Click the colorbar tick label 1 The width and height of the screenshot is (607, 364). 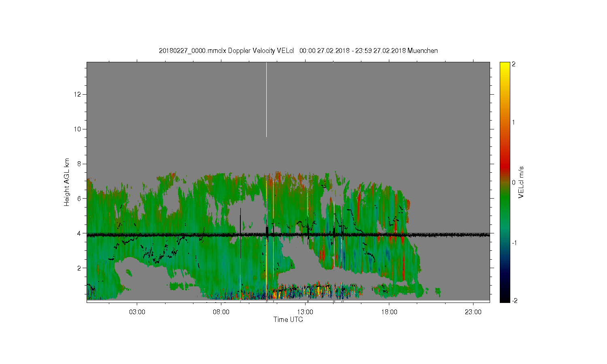coord(514,122)
